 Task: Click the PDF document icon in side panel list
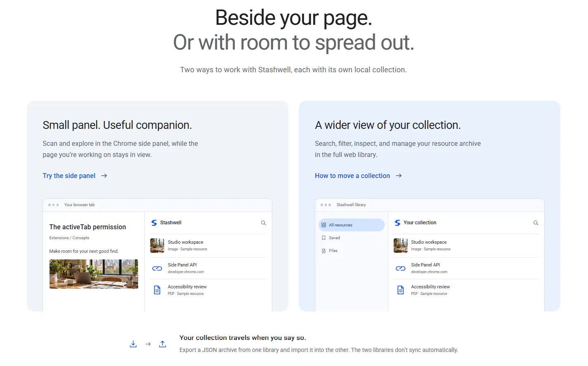157,290
